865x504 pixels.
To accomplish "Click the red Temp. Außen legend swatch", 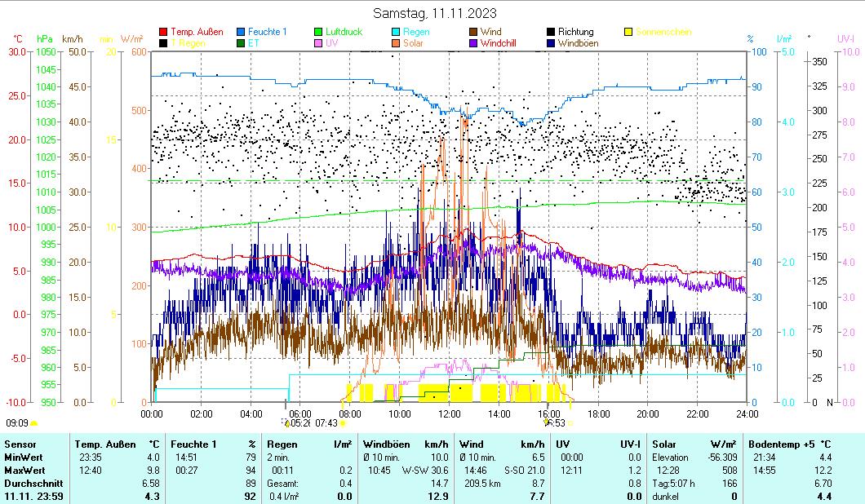I will pos(163,32).
